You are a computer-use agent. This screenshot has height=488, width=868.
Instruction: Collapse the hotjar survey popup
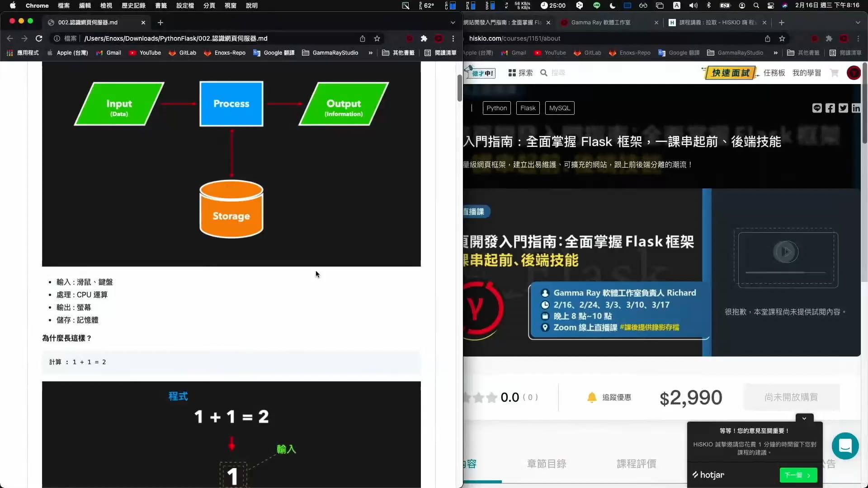pos(804,418)
